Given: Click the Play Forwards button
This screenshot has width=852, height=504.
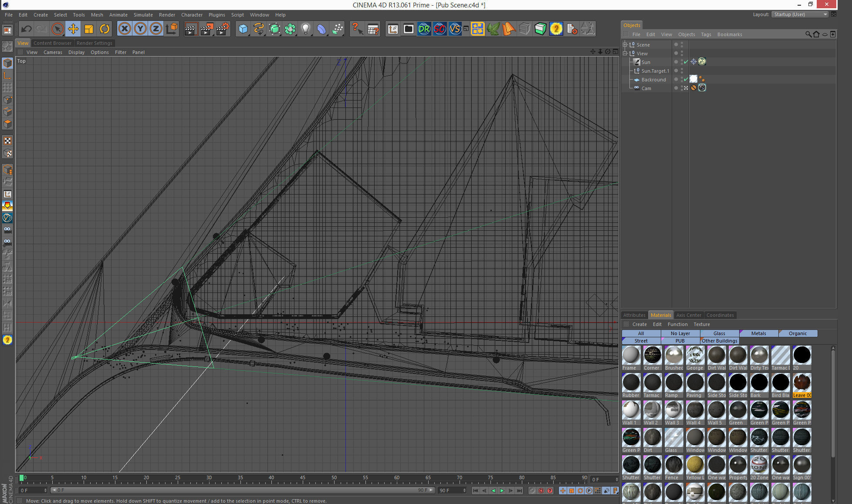Looking at the screenshot, I should (x=502, y=491).
